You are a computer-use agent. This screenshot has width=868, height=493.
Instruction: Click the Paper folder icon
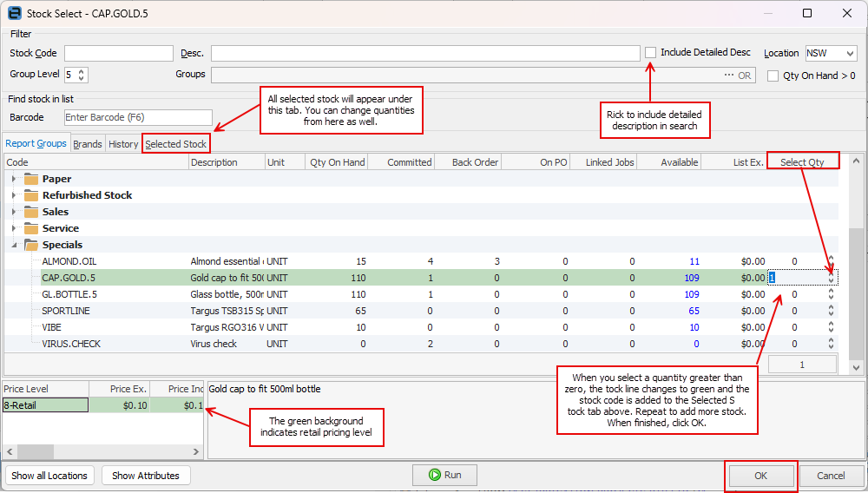tap(31, 179)
